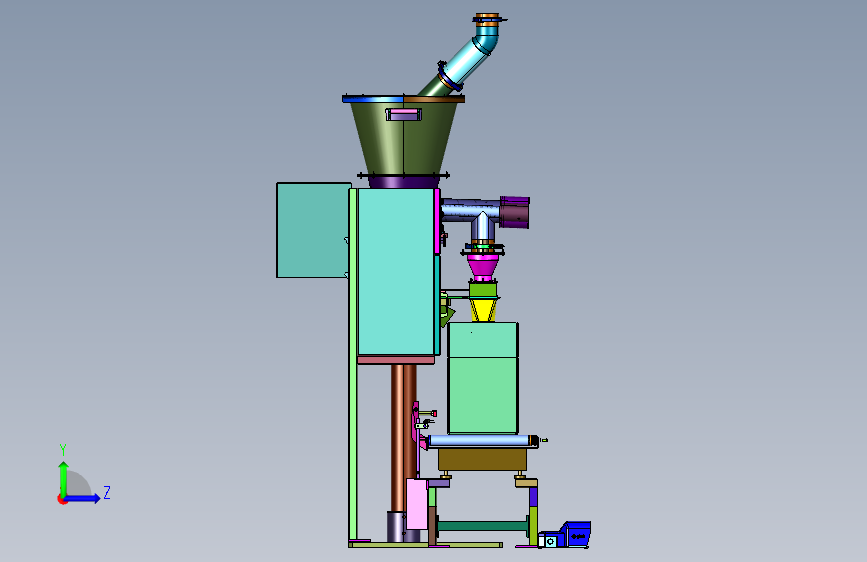The image size is (867, 562).
Task: Click the red origin dot of the axis triad
Action: pyautogui.click(x=62, y=499)
